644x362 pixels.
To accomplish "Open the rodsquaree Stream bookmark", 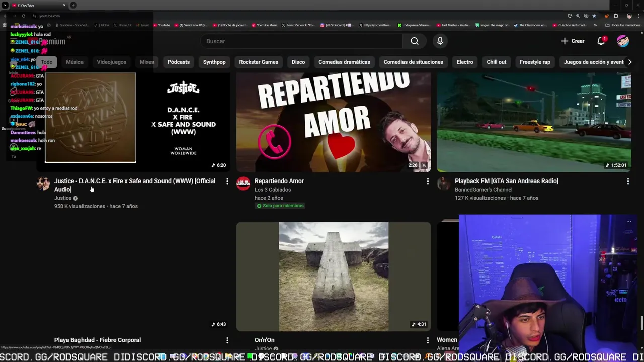I will [415, 25].
